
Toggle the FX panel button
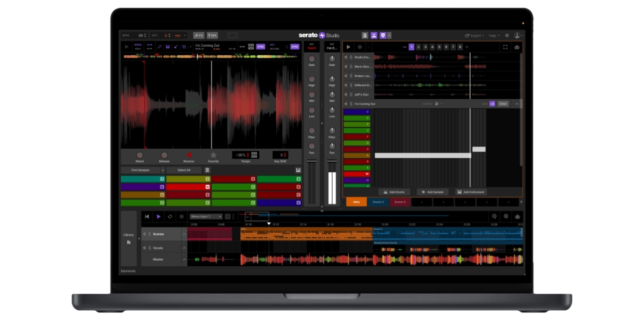[x=199, y=35]
